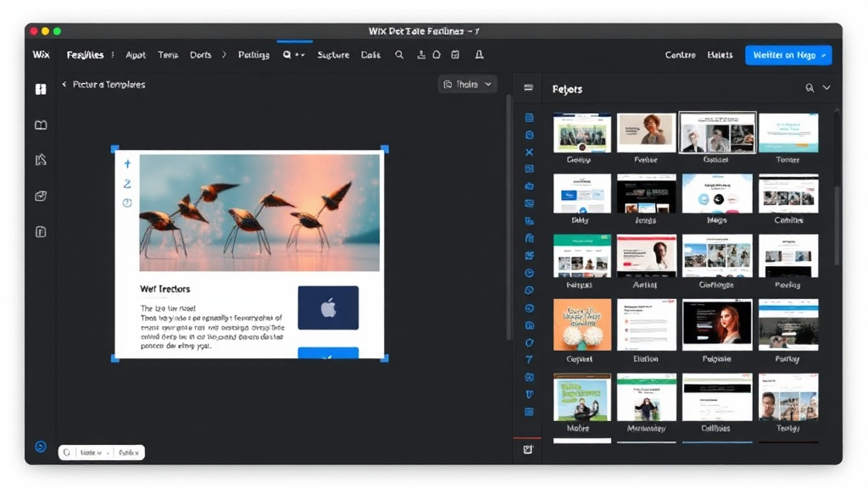Click Elalets in the top right
Viewport: 868px width, 488px height.
click(721, 55)
